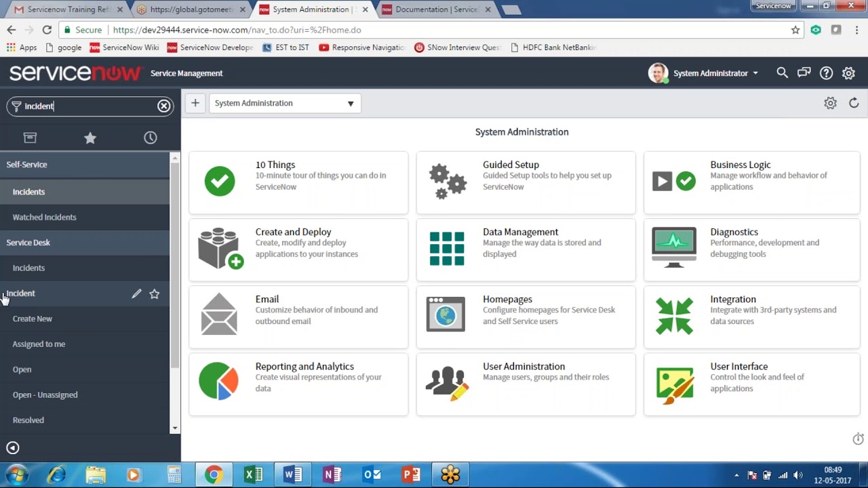Click the Reporting and Analytics pie icon
Screen dimensions: 868x488
218,381
